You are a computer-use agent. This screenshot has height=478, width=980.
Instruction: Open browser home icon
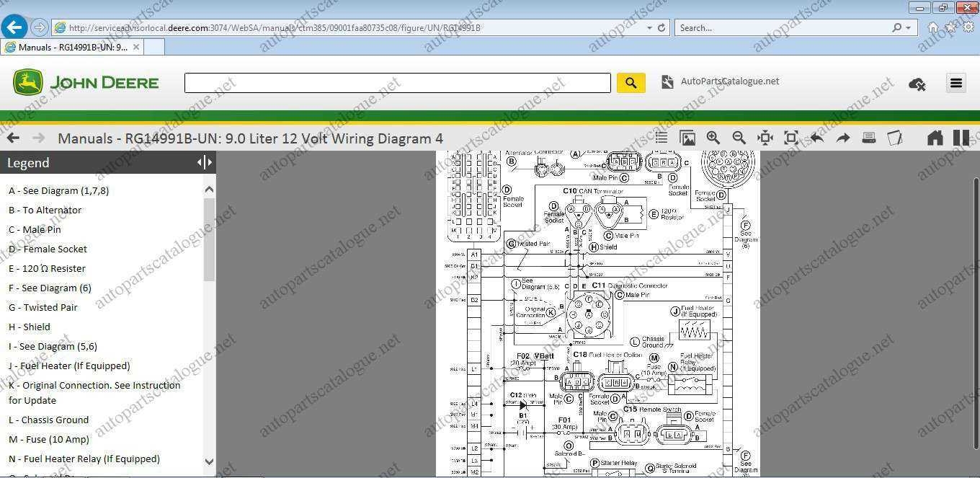(x=933, y=27)
